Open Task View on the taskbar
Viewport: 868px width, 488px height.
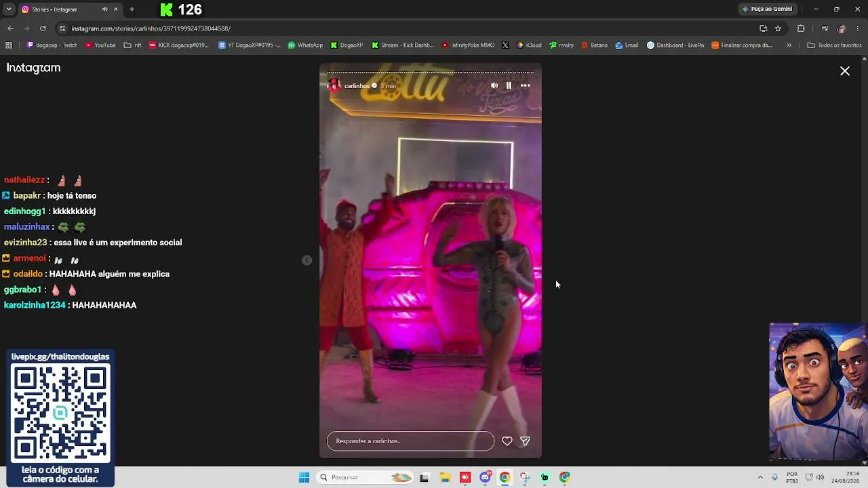tap(424, 477)
